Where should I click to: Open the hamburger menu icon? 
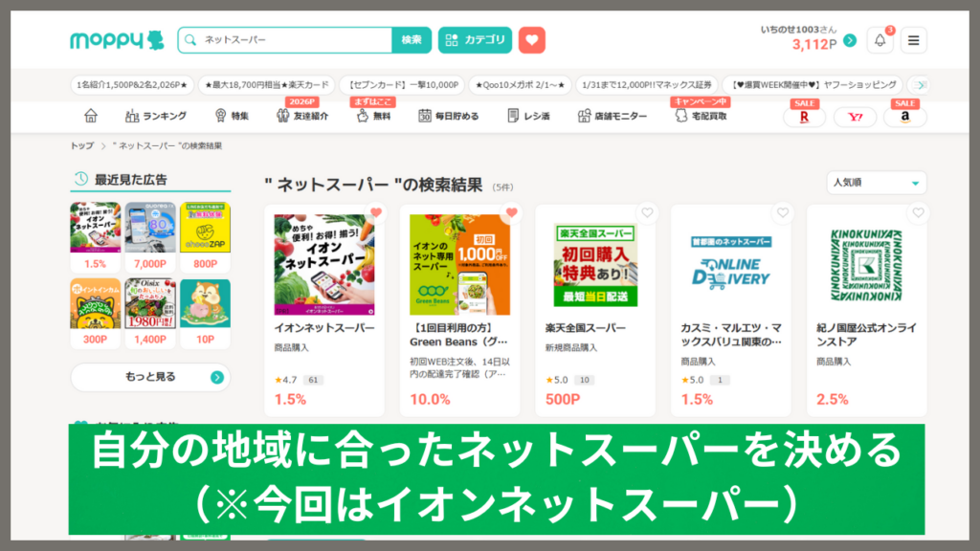click(916, 40)
